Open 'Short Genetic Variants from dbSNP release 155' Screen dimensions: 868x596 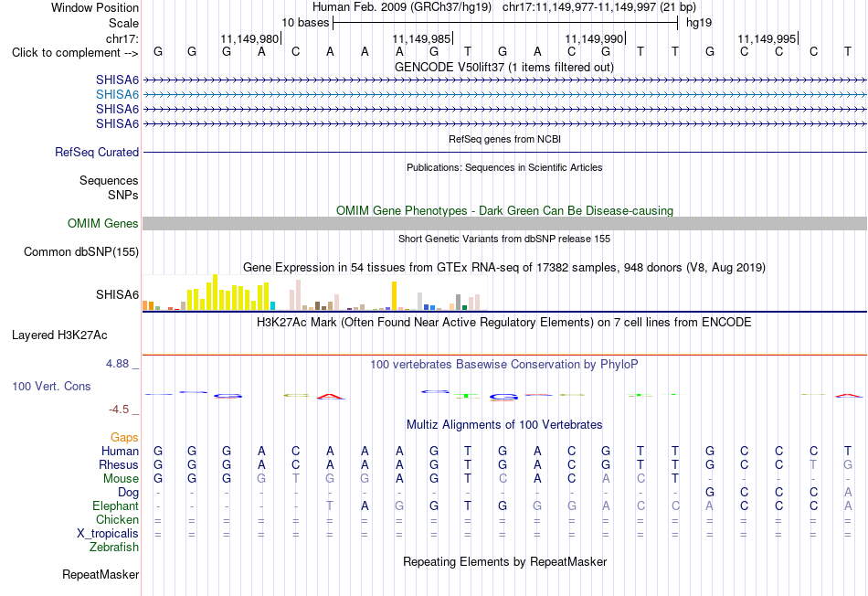[504, 239]
